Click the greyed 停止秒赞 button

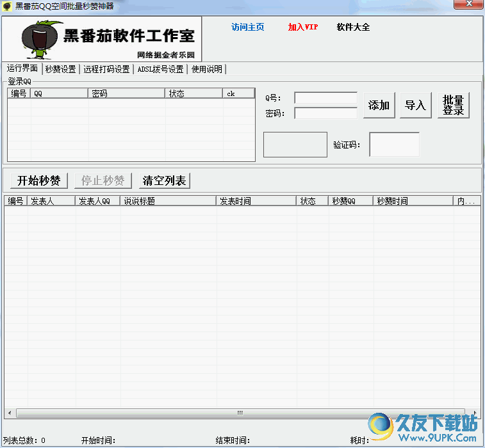point(103,180)
